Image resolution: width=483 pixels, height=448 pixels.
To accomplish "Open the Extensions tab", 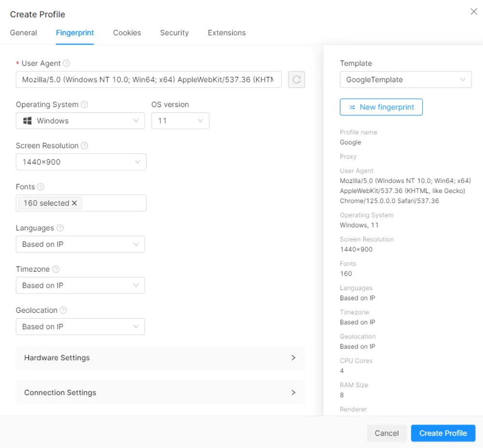I will (x=227, y=33).
